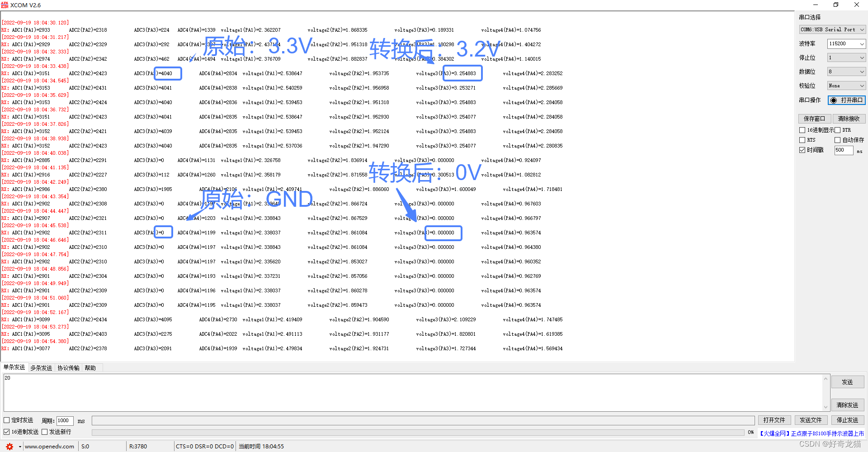Click the 清除接收 clear receive button
Image resolution: width=868 pixels, height=452 pixels.
click(x=849, y=119)
